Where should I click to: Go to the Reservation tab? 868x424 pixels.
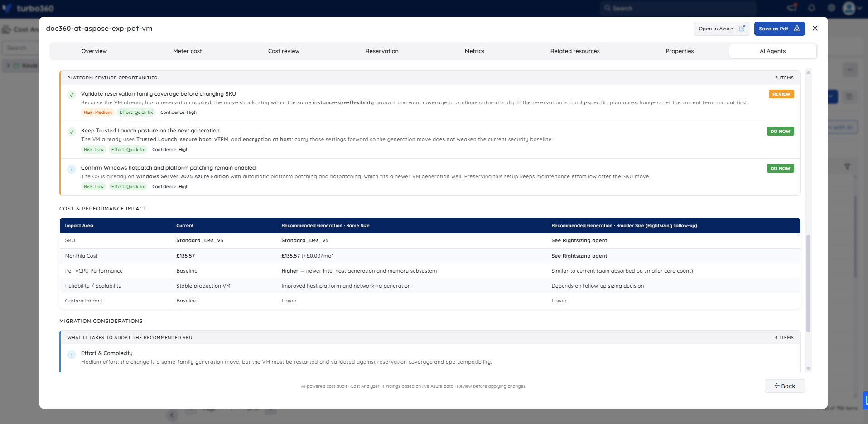click(382, 51)
